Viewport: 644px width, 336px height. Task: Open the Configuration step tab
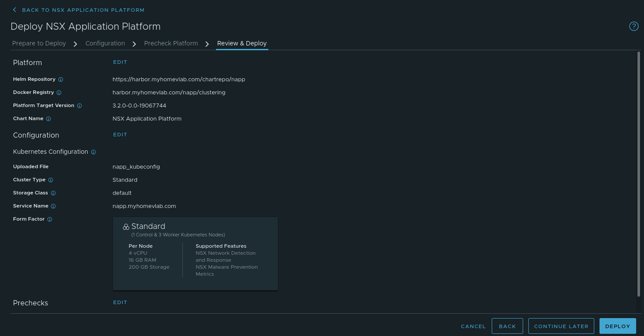click(105, 43)
